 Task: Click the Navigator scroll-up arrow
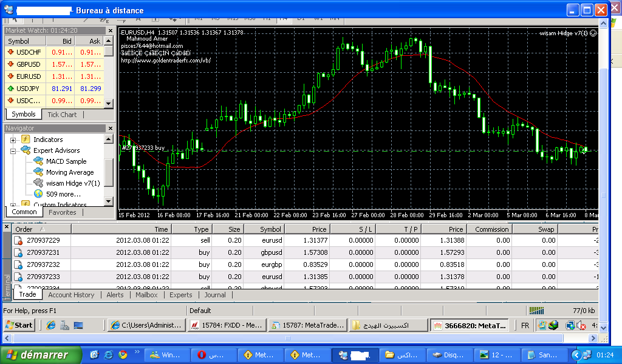(109, 139)
